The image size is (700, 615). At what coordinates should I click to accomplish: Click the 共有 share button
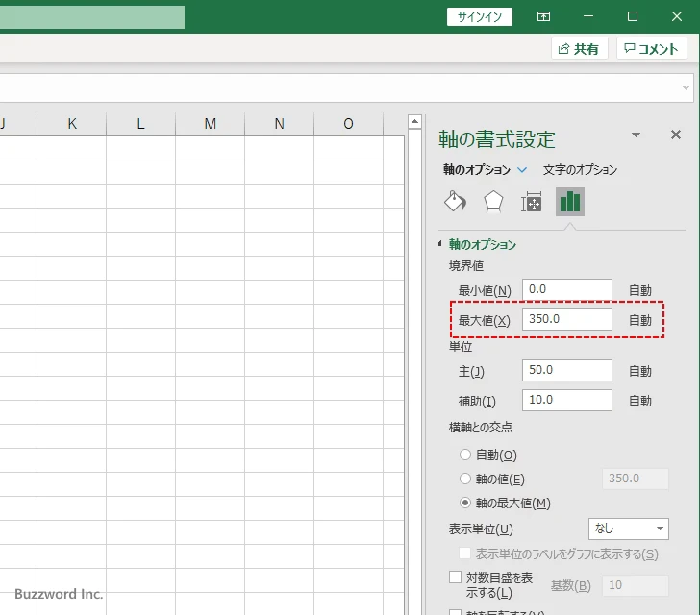coord(580,49)
